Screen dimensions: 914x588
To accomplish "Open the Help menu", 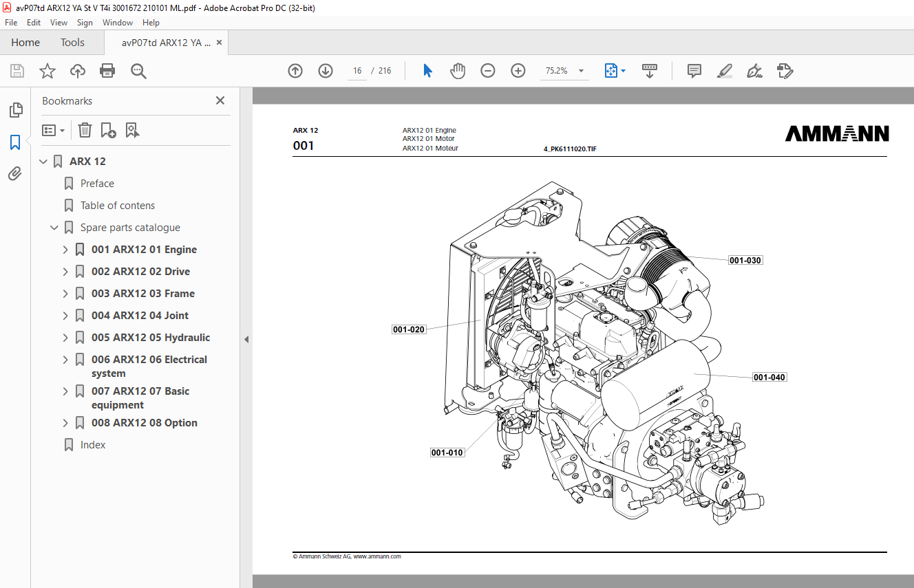I will [151, 23].
